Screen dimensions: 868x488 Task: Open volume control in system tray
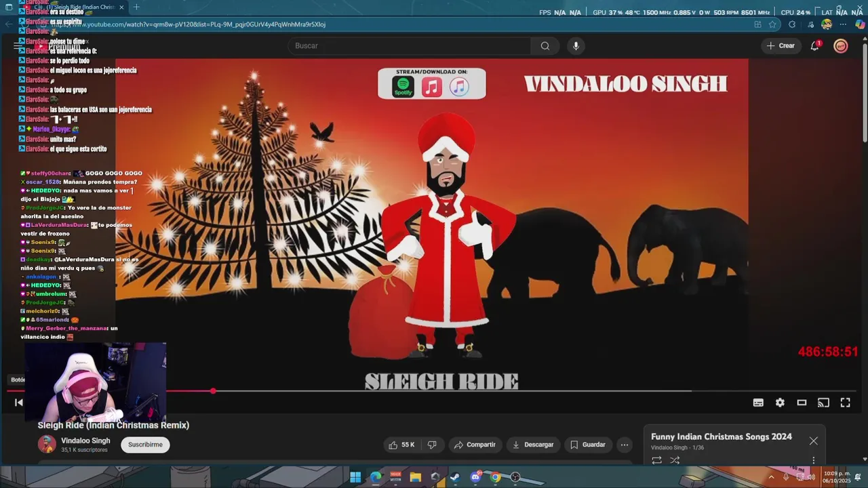coord(811,477)
